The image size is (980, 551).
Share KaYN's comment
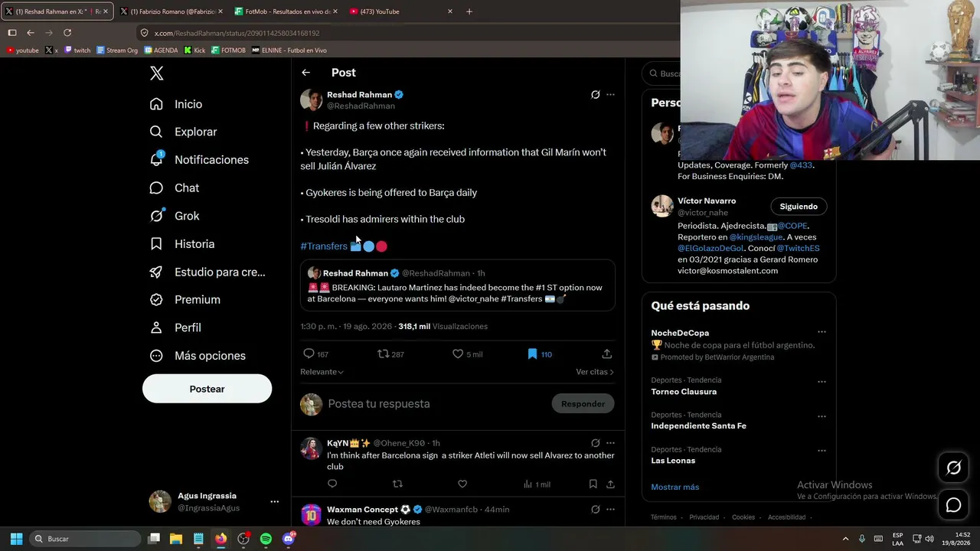click(610, 484)
